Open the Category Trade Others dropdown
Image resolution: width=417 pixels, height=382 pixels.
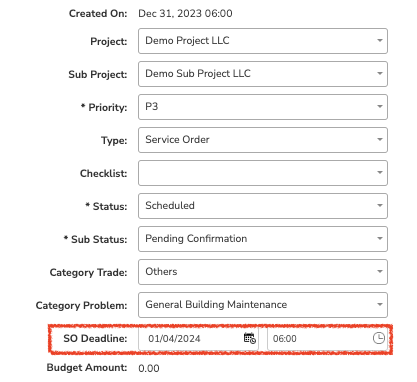point(263,272)
